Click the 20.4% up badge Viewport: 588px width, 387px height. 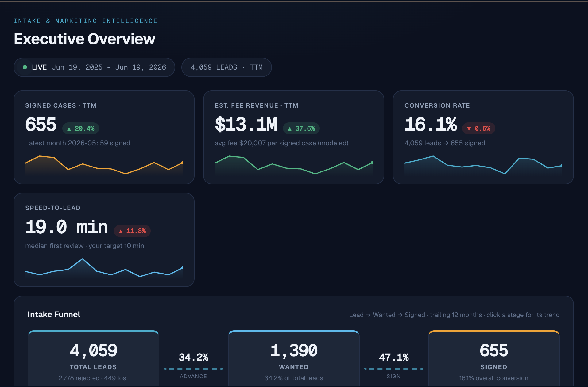[x=81, y=128]
